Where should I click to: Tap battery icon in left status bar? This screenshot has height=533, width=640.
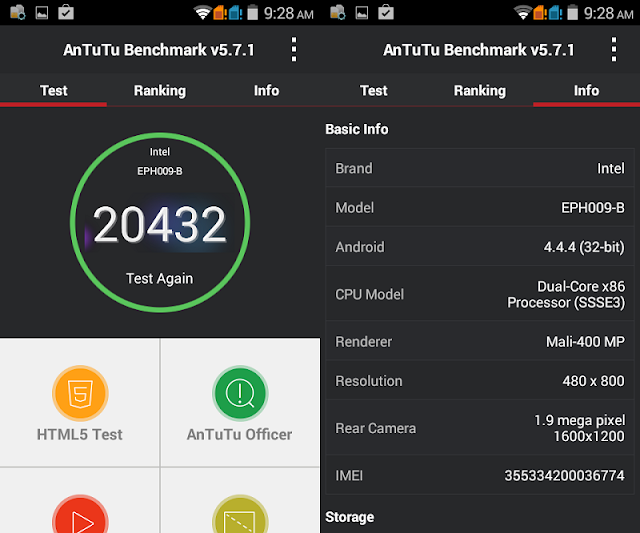click(253, 13)
